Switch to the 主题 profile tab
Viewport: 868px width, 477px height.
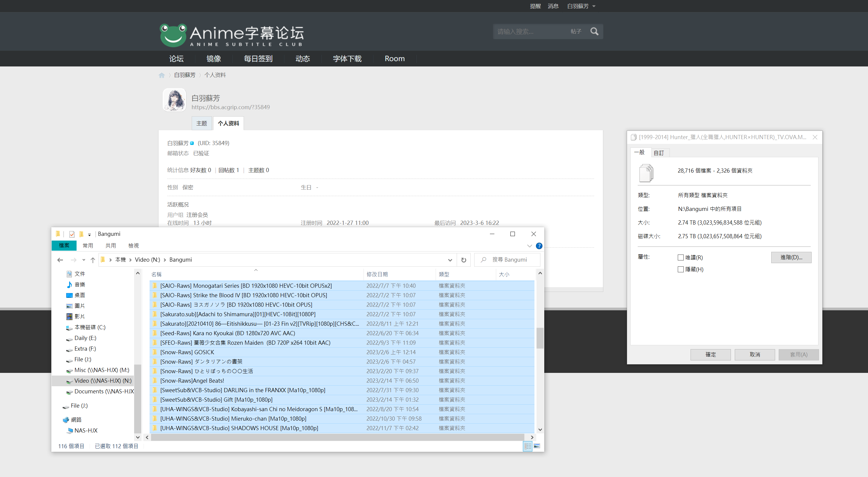[201, 123]
